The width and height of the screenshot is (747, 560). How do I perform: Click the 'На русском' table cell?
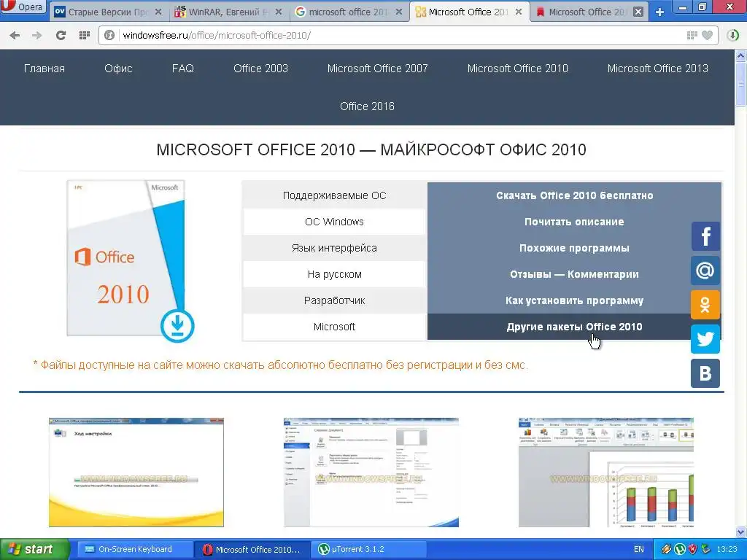334,274
